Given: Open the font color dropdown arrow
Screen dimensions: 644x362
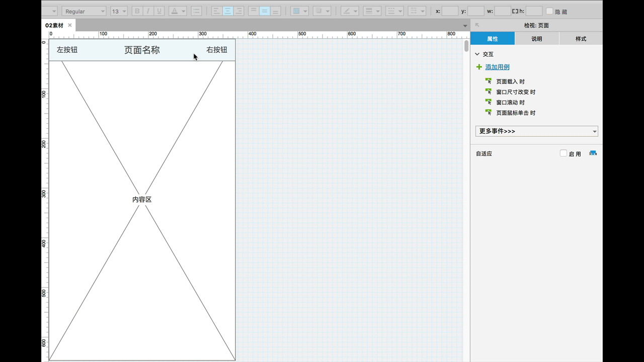Looking at the screenshot, I should (x=183, y=11).
